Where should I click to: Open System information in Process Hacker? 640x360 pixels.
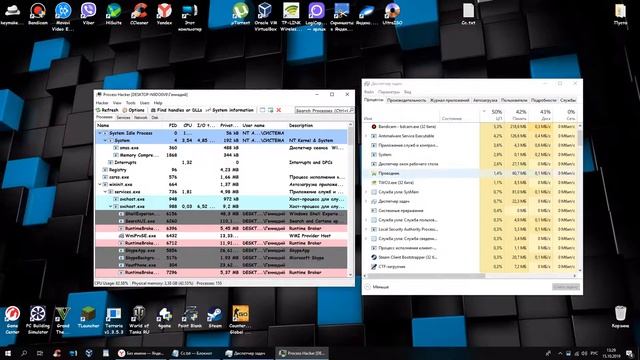point(230,110)
